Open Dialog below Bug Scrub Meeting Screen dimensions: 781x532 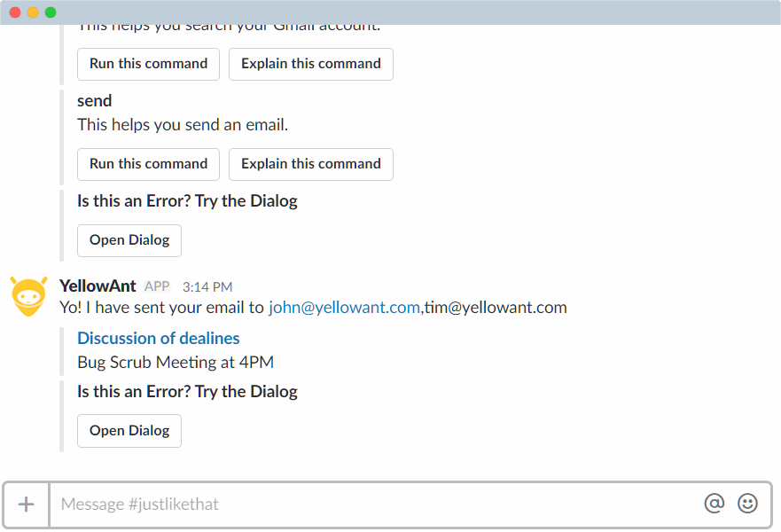(x=129, y=431)
